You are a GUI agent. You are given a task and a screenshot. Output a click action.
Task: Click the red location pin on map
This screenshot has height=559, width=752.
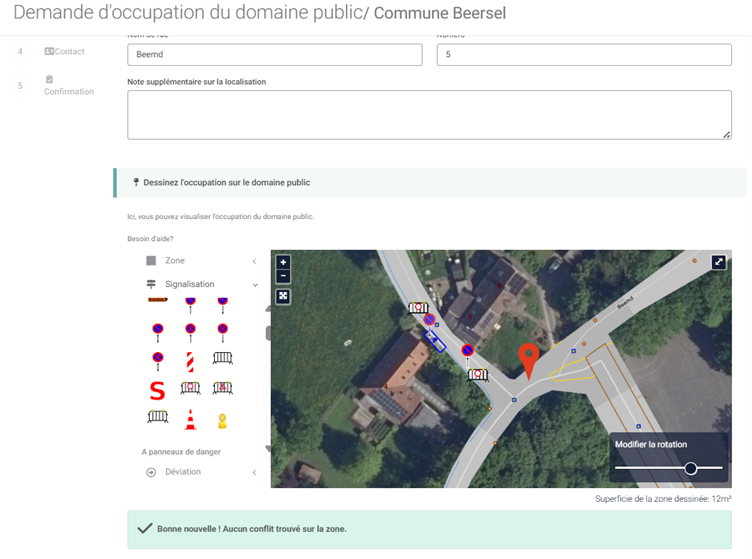pos(529,360)
